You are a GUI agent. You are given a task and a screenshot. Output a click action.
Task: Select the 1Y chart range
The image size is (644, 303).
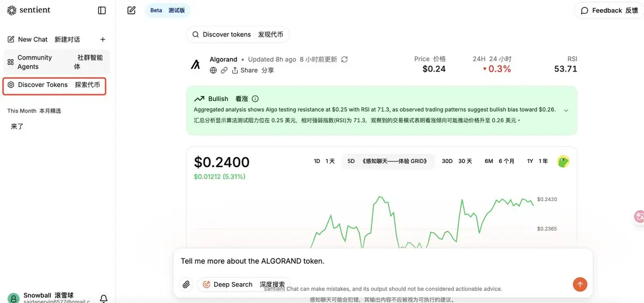click(x=537, y=161)
